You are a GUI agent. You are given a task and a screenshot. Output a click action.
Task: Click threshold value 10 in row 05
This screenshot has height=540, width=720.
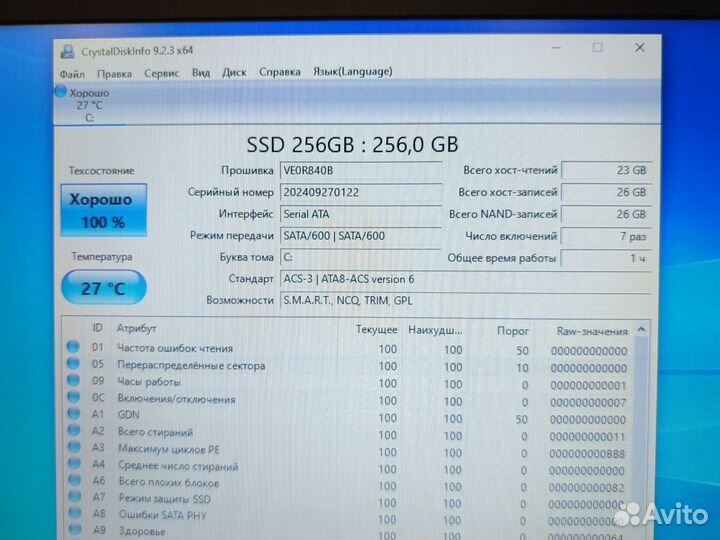click(522, 368)
